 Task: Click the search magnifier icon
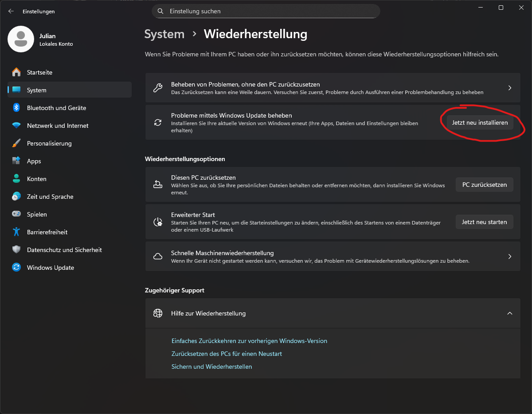[x=160, y=11]
